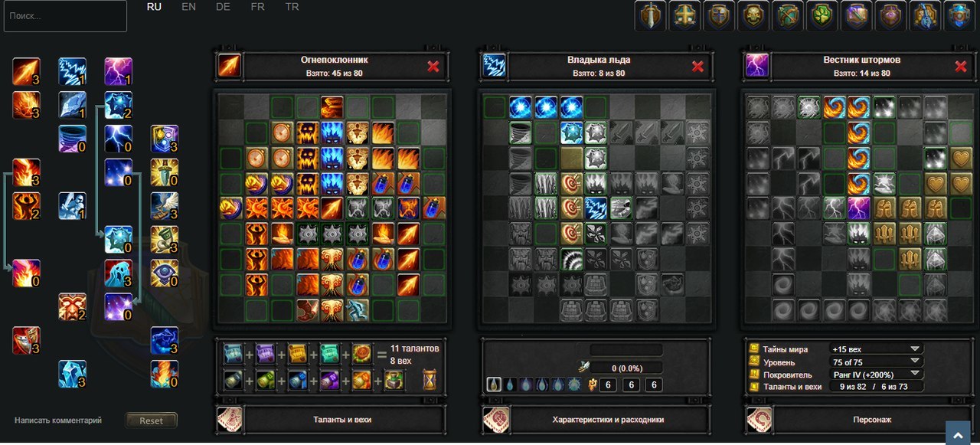This screenshot has height=445, width=980.
Task: Toggle flame talent at top of Огнепоклонник grid
Action: pyautogui.click(x=332, y=106)
